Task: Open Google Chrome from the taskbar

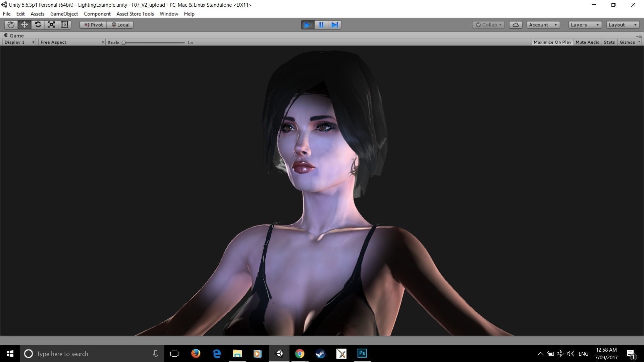Action: click(x=300, y=354)
